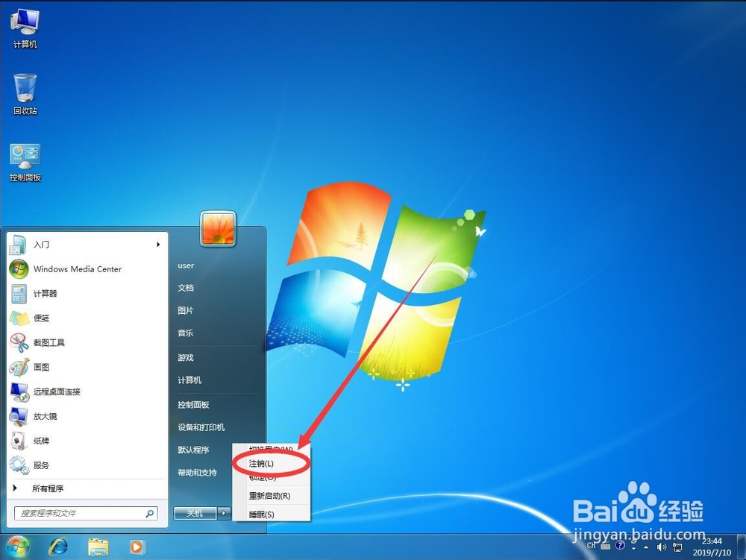Click the 纸牌 solitaire card icon
The image size is (746, 560).
pyautogui.click(x=18, y=441)
